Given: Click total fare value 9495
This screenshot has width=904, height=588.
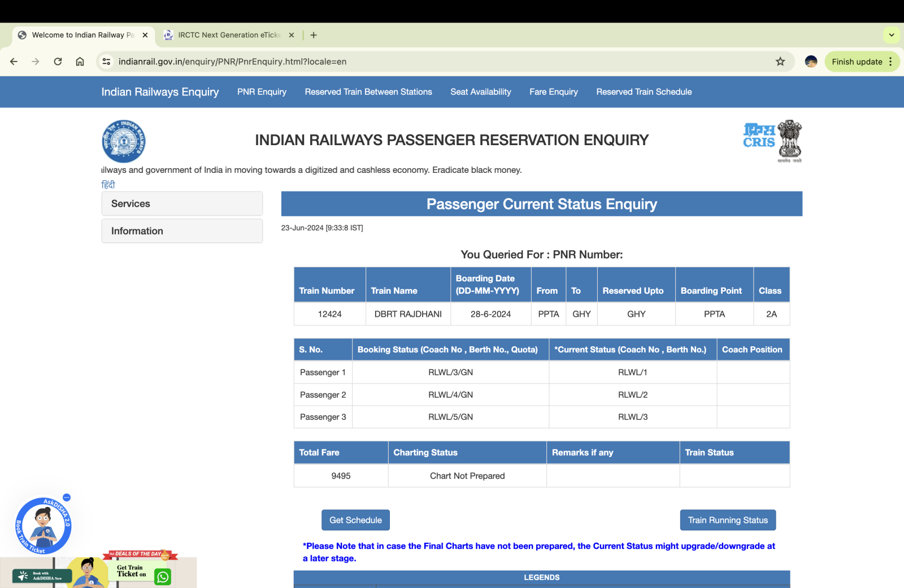Looking at the screenshot, I should point(341,476).
